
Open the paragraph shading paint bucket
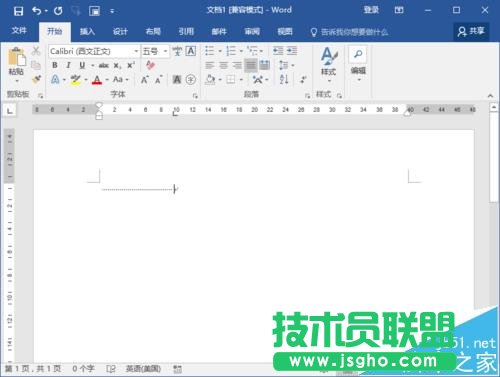[210, 80]
